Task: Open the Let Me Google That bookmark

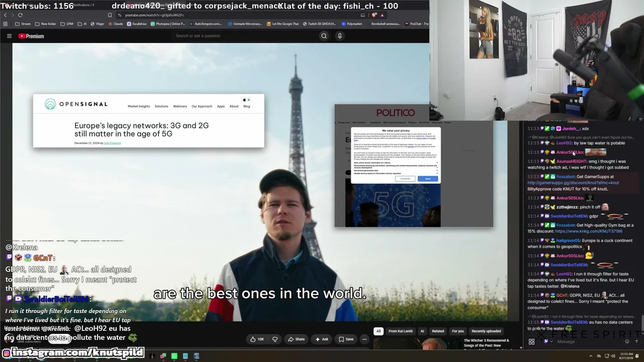Action: tap(283, 24)
